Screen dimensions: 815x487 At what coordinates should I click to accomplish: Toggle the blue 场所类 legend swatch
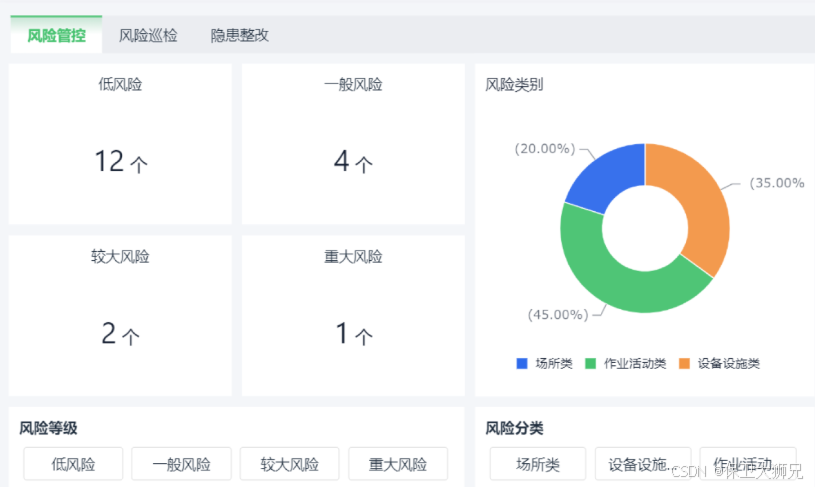(x=522, y=363)
